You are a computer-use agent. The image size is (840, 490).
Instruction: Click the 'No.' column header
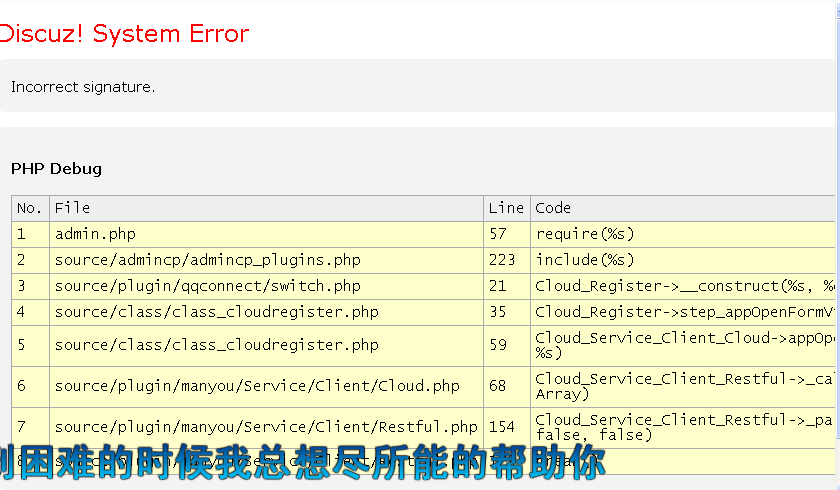tap(31, 208)
